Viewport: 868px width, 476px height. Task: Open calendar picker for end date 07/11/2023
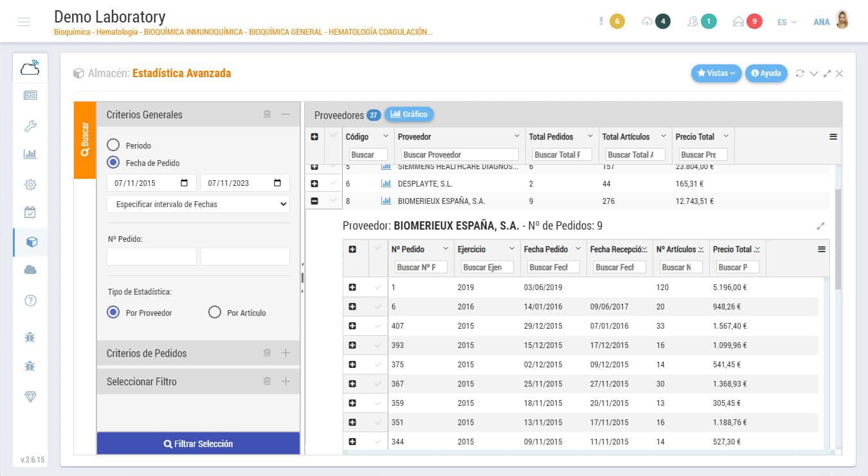click(278, 183)
